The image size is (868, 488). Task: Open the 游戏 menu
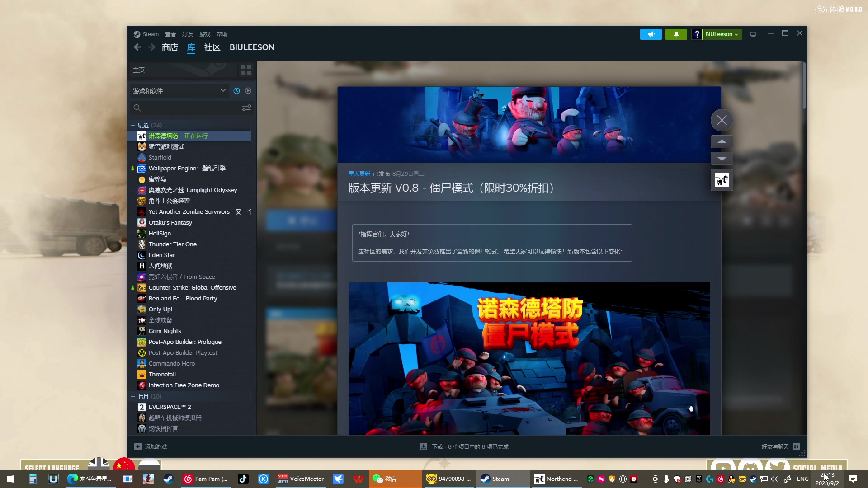click(205, 34)
